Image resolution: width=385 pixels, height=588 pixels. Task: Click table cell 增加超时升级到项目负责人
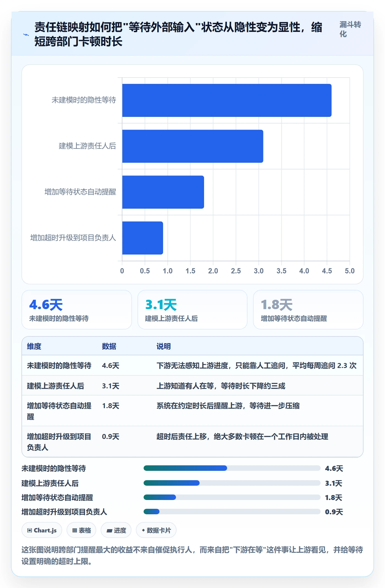click(x=59, y=442)
